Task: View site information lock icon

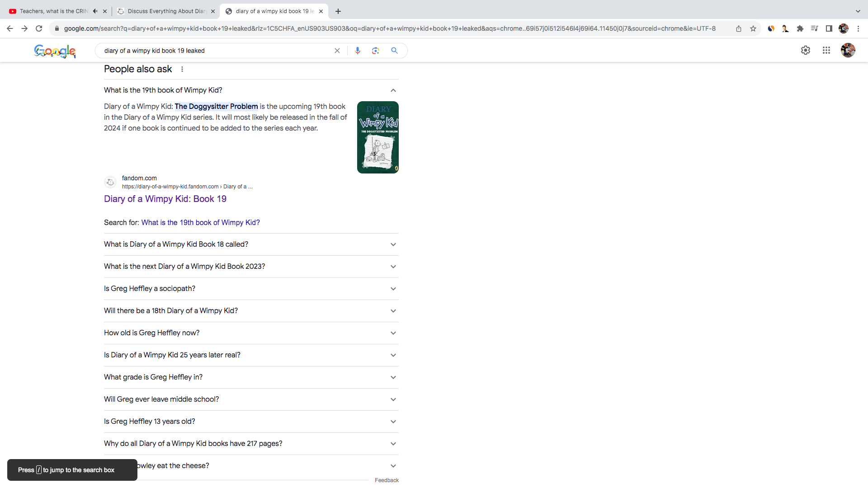Action: pos(57,28)
